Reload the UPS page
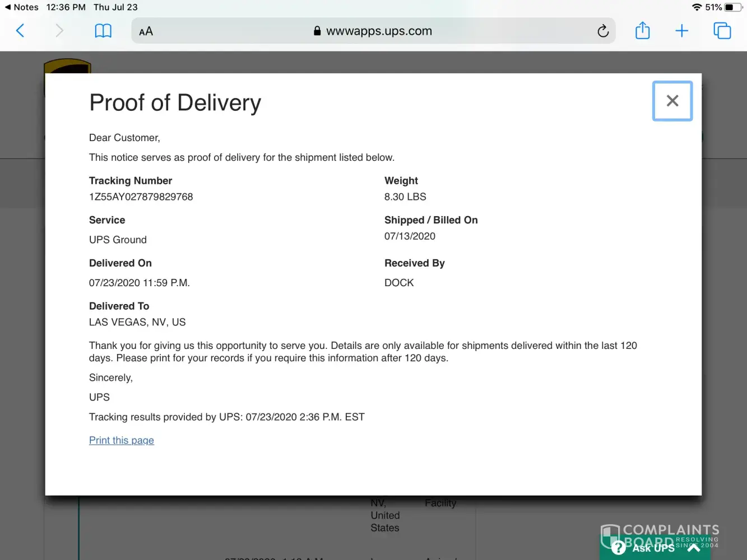 602,31
